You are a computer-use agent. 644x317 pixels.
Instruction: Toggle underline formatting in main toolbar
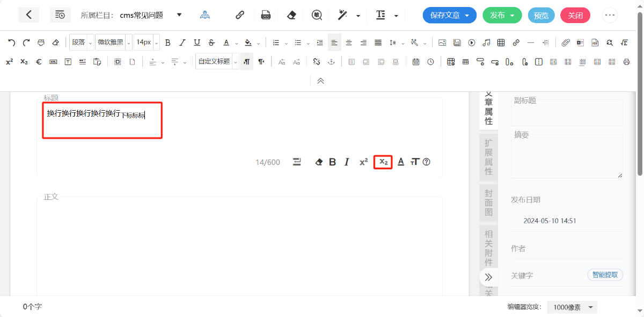[x=197, y=42]
